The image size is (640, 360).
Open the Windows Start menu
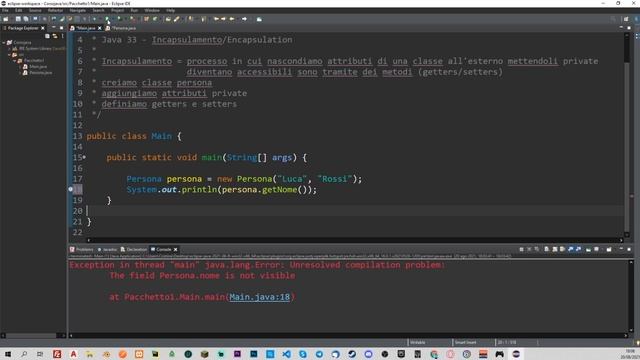7,354
